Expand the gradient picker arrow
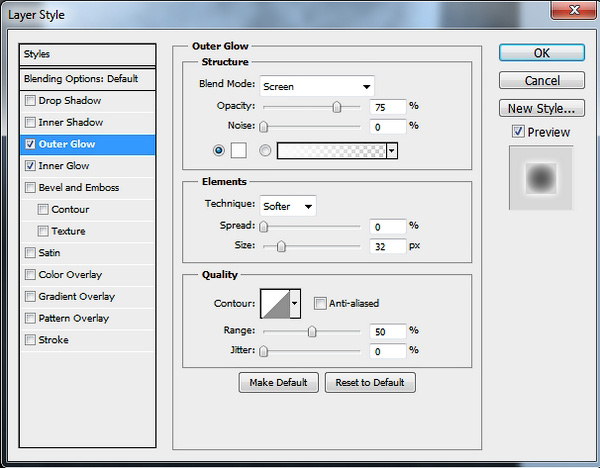600x468 pixels. click(392, 151)
